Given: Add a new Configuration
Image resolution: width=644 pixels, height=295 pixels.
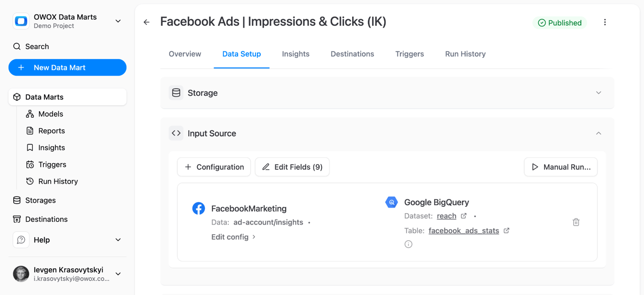Looking at the screenshot, I should (214, 167).
